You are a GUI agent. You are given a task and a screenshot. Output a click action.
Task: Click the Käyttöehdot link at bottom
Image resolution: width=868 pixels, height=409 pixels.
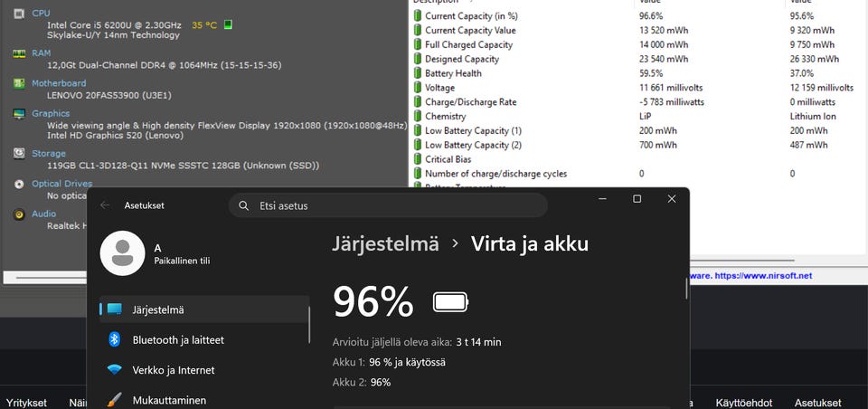[x=743, y=403]
